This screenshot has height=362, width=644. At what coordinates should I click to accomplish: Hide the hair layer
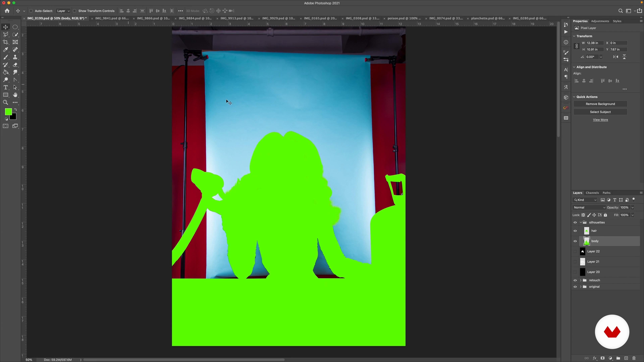pos(575,231)
